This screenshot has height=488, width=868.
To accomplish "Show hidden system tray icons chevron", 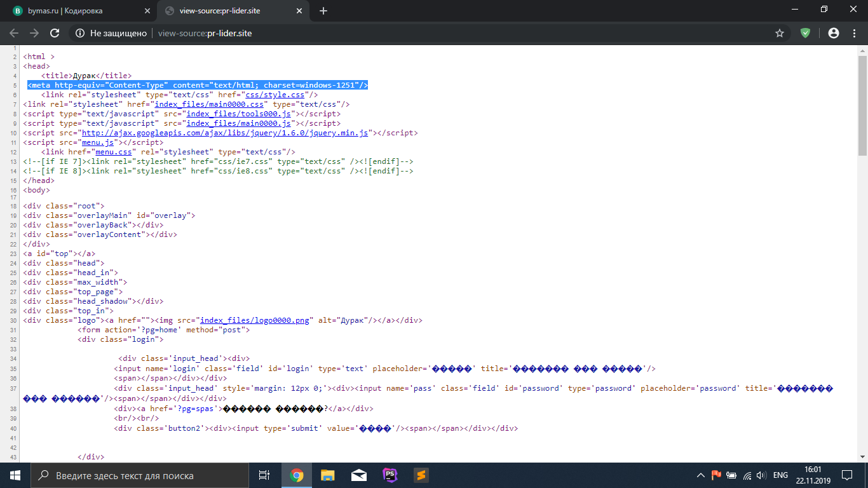I will tap(701, 475).
